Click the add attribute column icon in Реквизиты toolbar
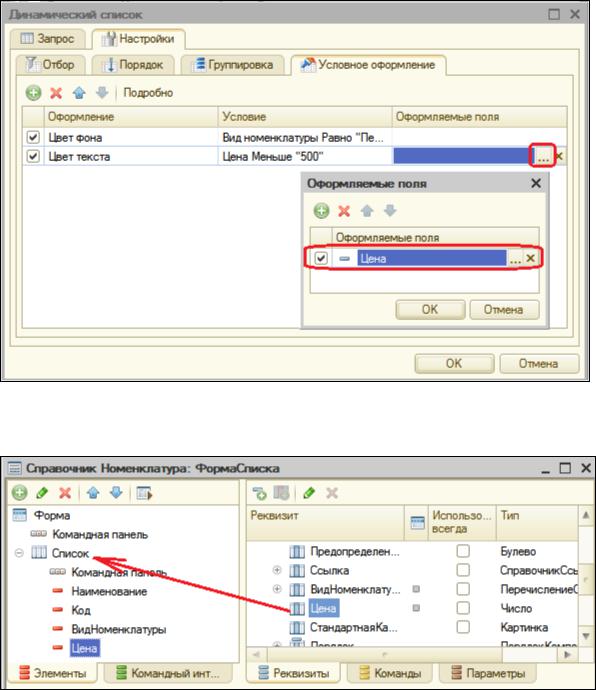 click(x=281, y=493)
